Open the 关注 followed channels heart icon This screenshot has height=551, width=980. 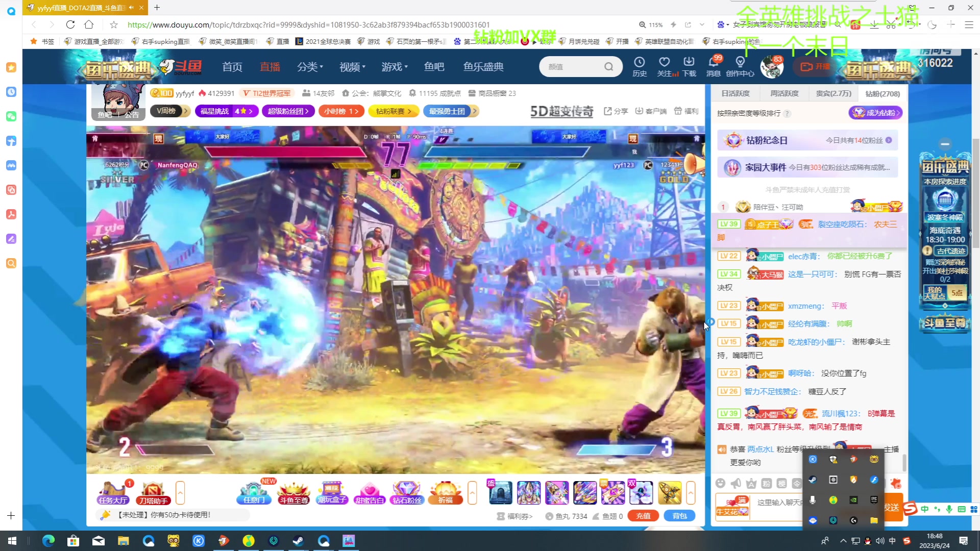[x=665, y=67]
